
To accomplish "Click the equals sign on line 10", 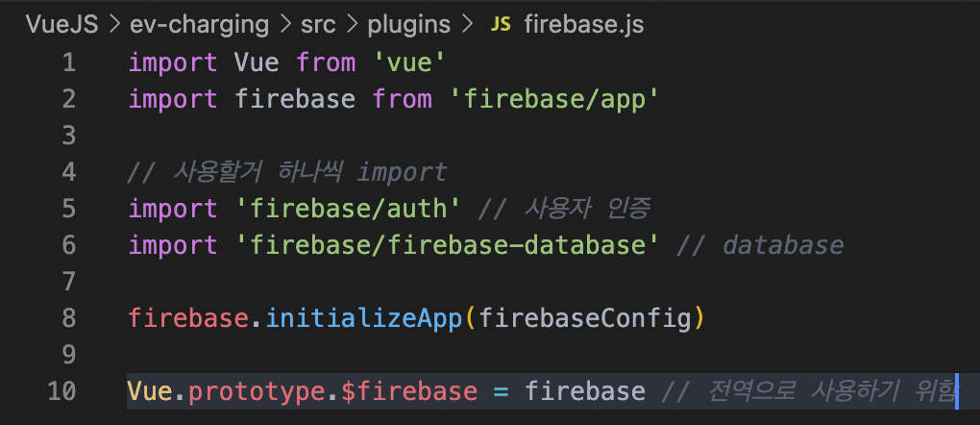I will [501, 391].
